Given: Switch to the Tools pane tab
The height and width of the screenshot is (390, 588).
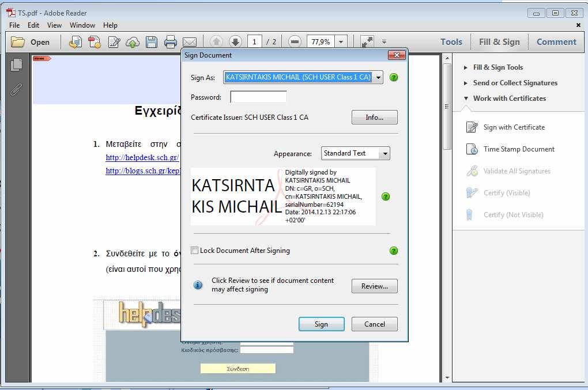Looking at the screenshot, I should [x=451, y=42].
